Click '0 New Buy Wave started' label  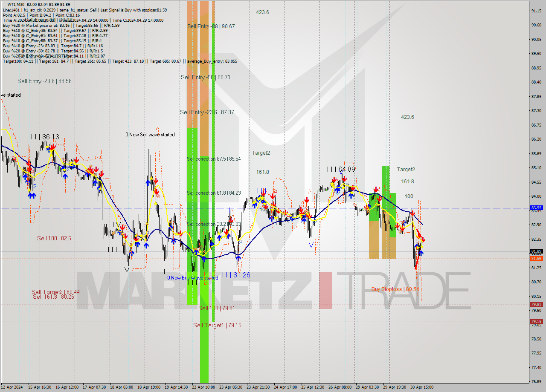click(193, 278)
